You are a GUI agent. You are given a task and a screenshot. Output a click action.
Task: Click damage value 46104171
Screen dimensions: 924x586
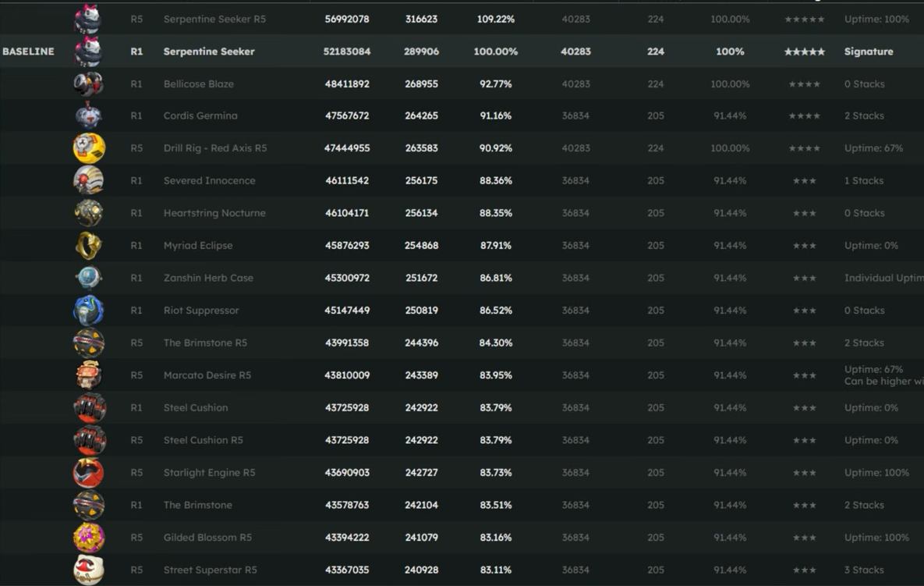[347, 213]
